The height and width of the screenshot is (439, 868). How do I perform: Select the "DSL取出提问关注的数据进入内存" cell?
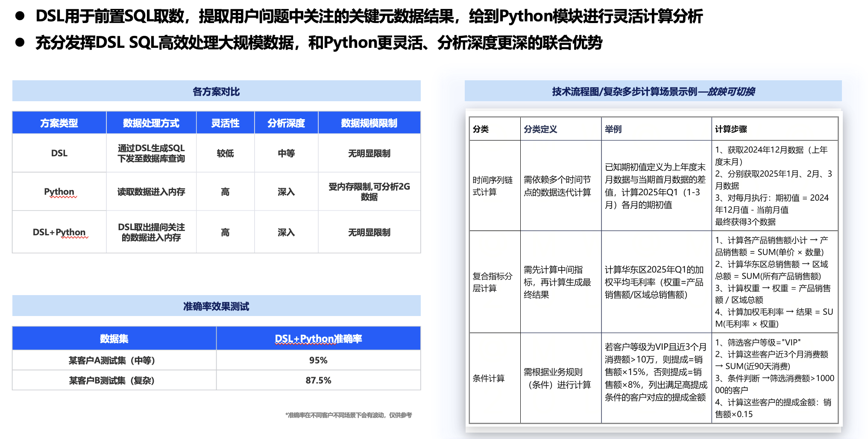point(151,232)
